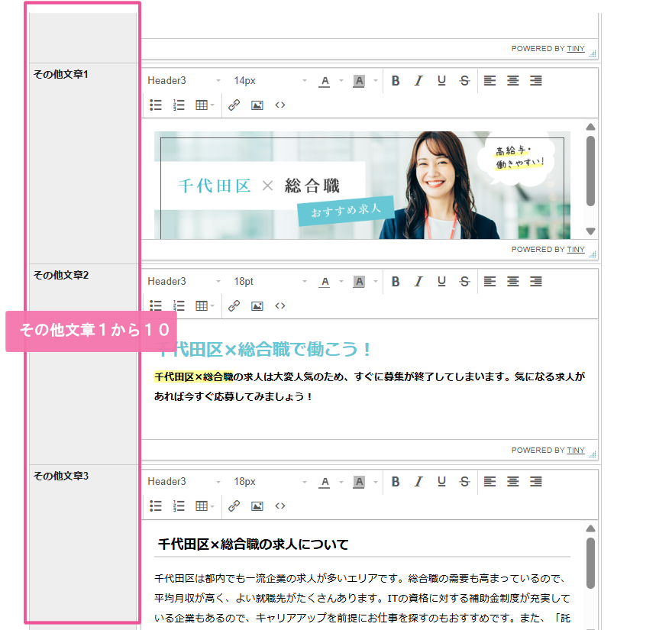Align center in その他文章1 editor
Viewport: 672px width, 630px height.
[x=513, y=81]
